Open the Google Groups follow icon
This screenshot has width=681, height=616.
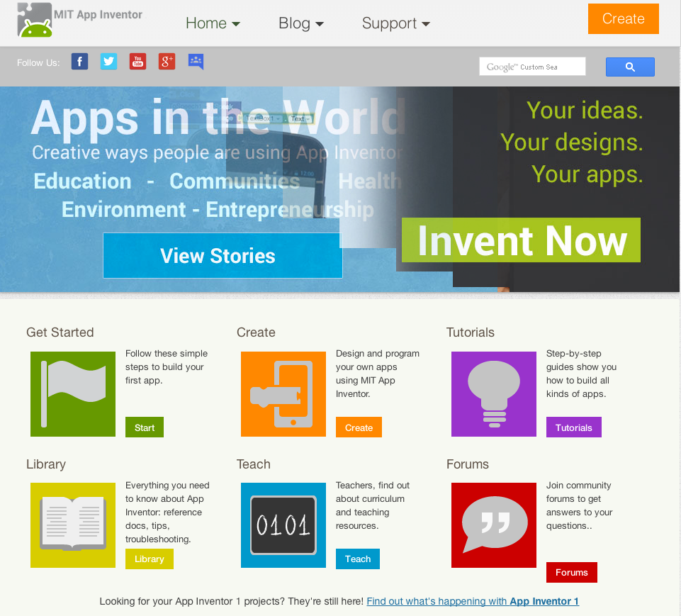click(x=196, y=62)
